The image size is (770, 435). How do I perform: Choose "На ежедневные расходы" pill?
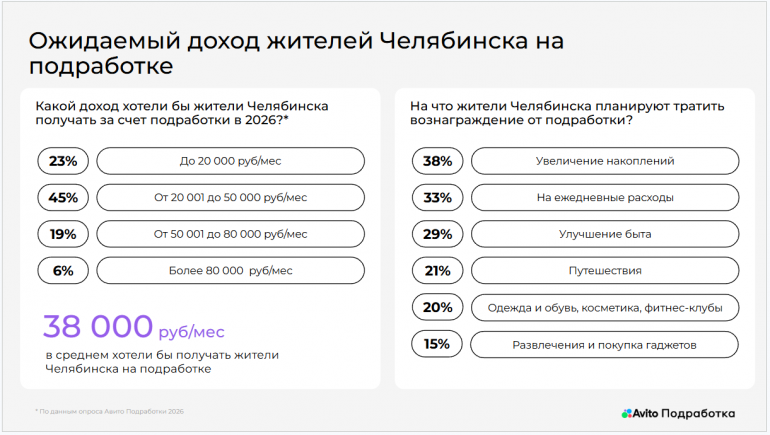[x=605, y=197]
